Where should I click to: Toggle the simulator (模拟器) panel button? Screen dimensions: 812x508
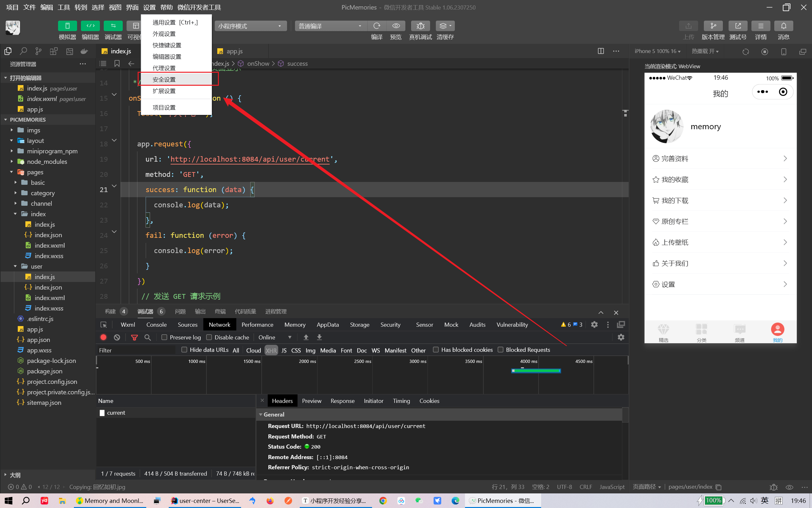click(67, 26)
